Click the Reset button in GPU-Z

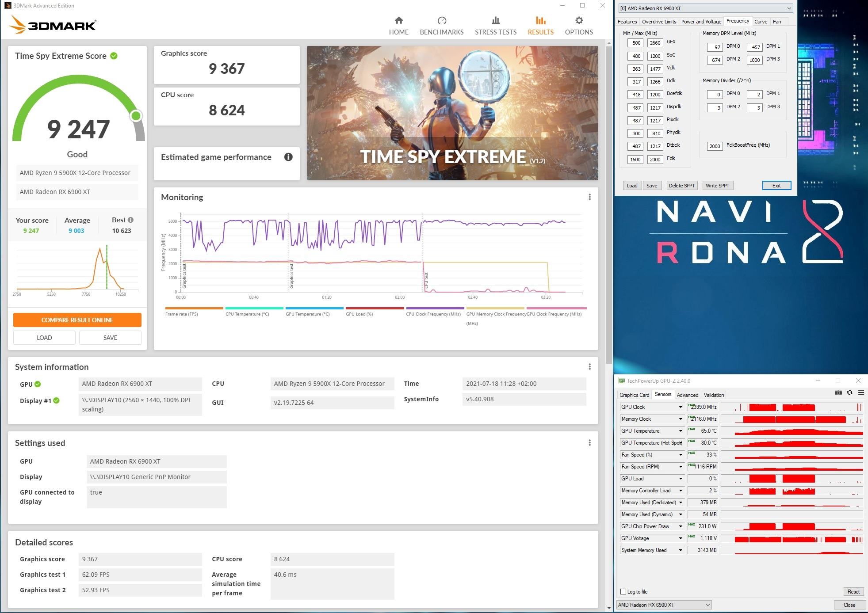(x=853, y=592)
